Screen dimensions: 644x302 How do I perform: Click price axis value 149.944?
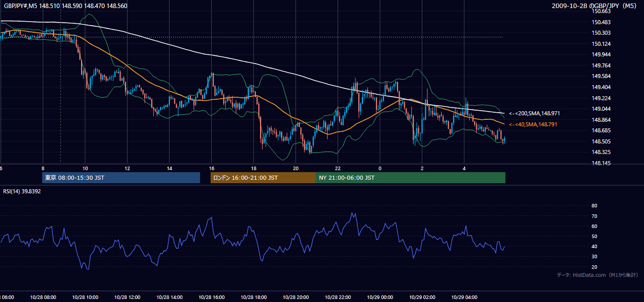[x=602, y=54]
